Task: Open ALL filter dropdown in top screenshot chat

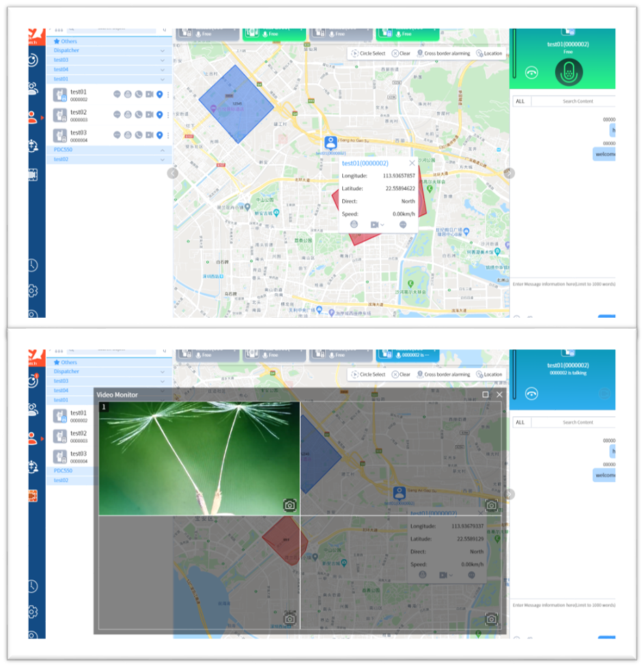Action: [x=521, y=101]
